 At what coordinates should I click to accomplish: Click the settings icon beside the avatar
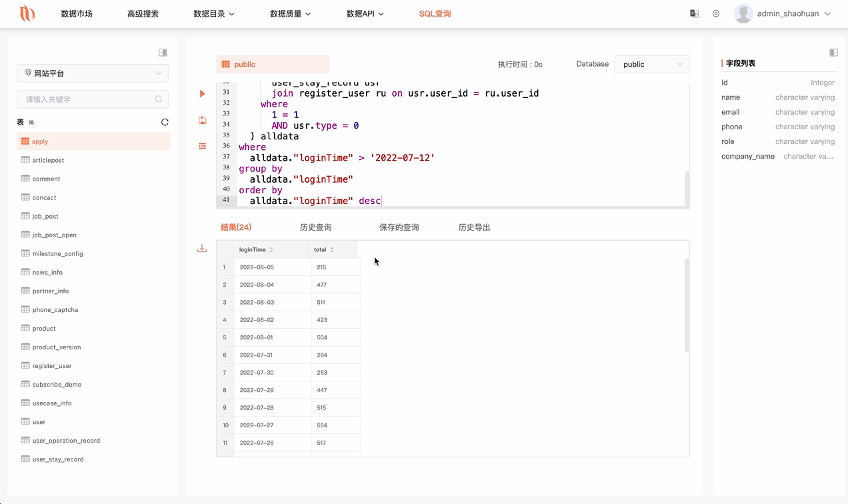[716, 13]
